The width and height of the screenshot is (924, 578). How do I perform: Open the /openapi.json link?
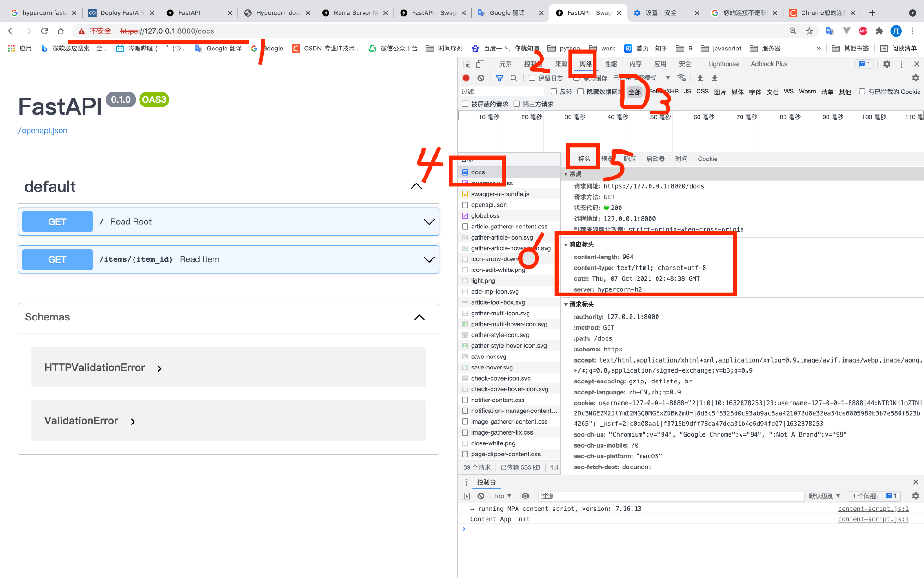43,130
